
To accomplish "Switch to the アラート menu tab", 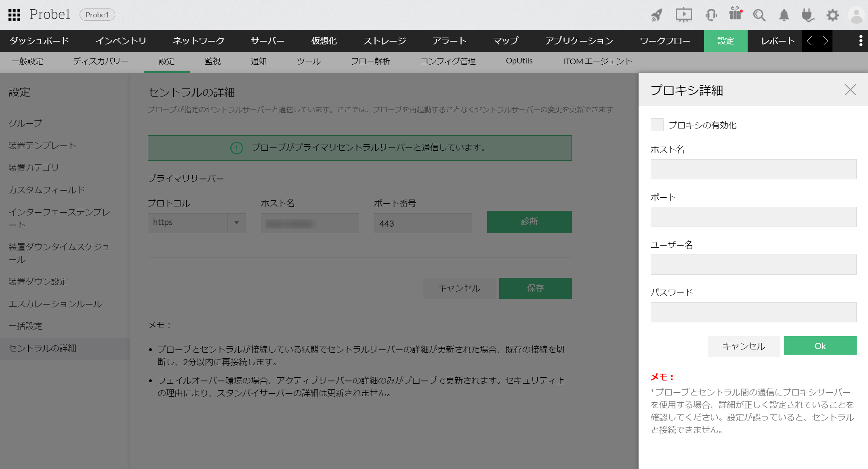I will pos(449,41).
